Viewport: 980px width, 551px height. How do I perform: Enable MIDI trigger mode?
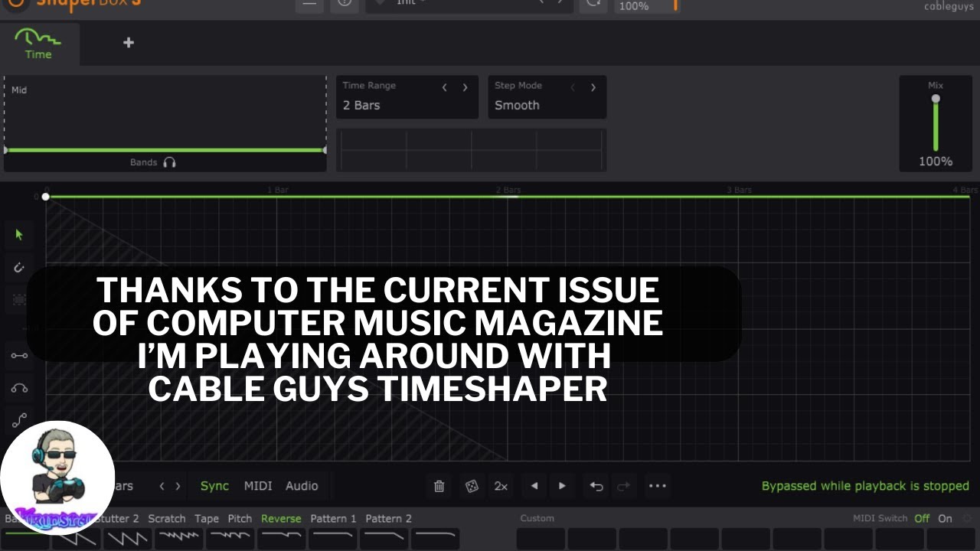coord(258,486)
